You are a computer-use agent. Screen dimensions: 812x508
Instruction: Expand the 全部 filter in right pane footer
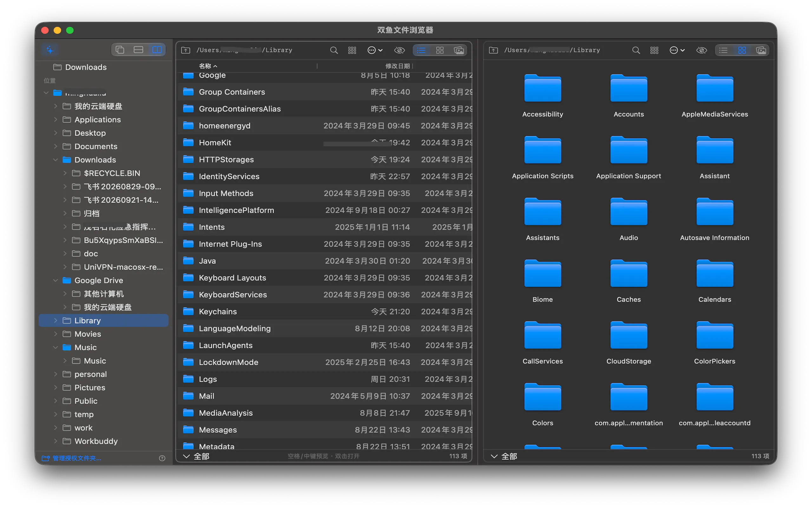point(504,456)
